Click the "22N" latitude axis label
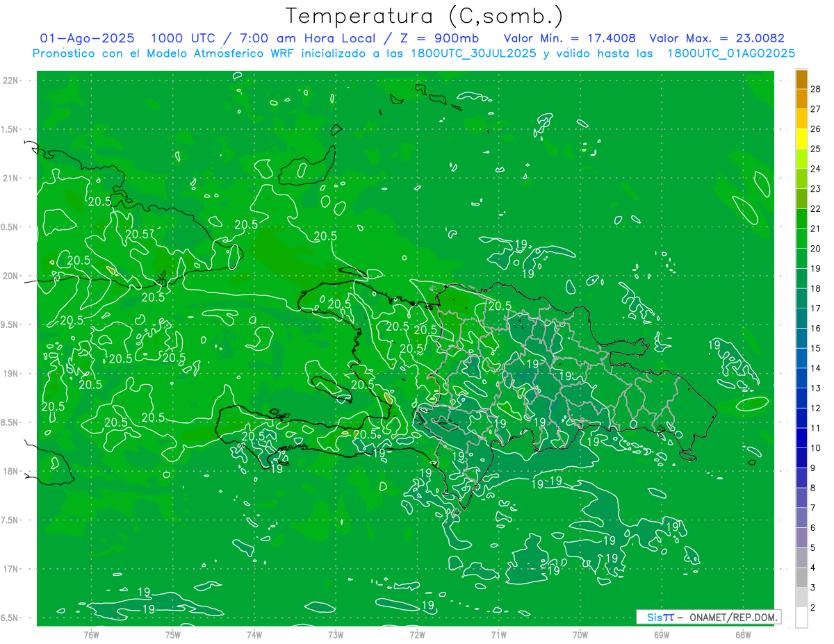The width and height of the screenshot is (834, 644). [x=10, y=81]
